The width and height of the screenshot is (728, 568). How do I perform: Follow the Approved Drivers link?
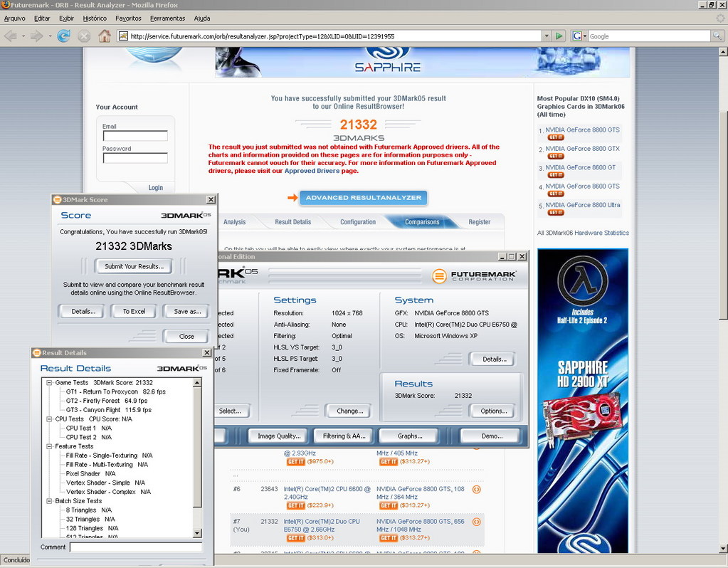click(312, 171)
